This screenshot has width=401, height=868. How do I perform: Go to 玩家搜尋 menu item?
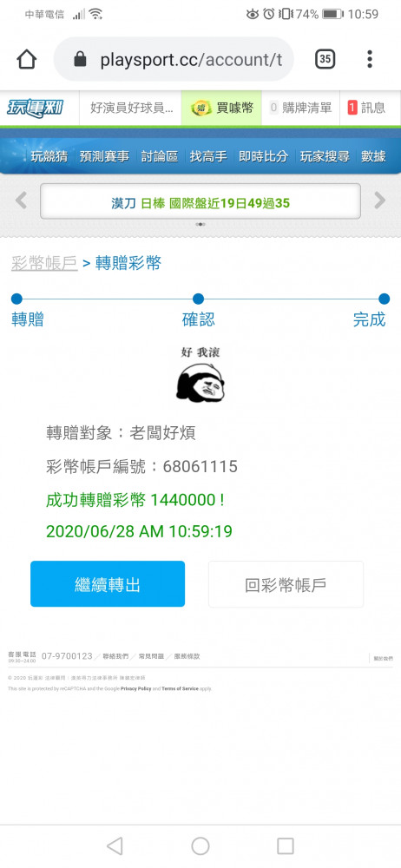click(x=325, y=156)
